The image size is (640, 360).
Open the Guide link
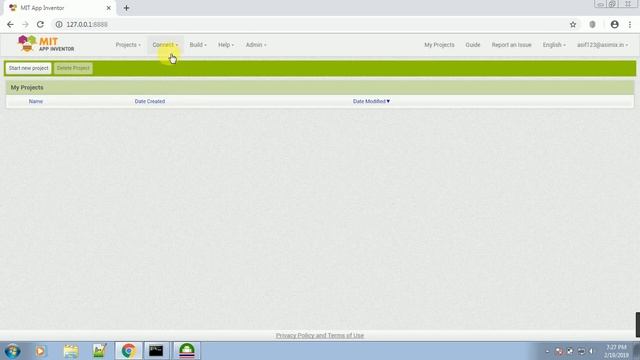point(473,45)
